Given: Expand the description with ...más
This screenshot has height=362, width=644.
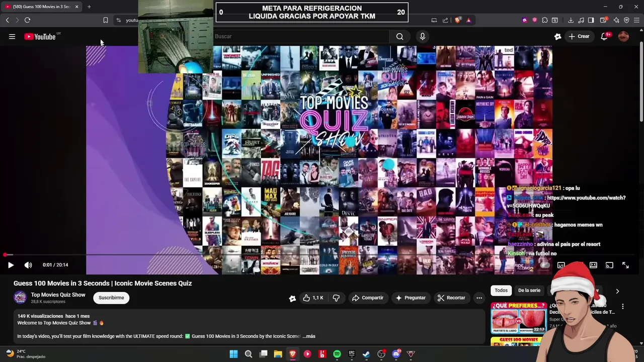Looking at the screenshot, I should tap(309, 336).
